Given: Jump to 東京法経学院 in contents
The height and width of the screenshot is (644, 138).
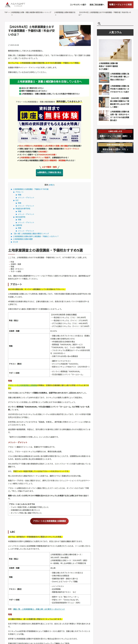Looking at the screenshot, I should tap(20, 217).
